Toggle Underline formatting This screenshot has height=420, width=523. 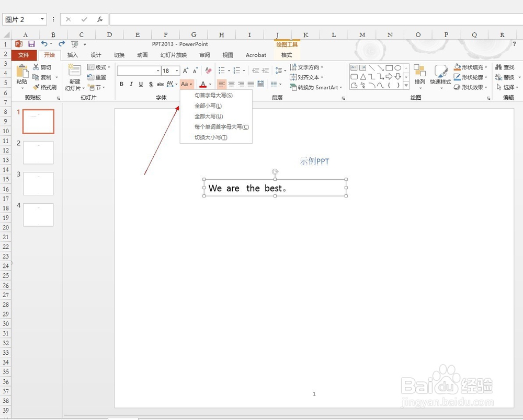coord(141,84)
